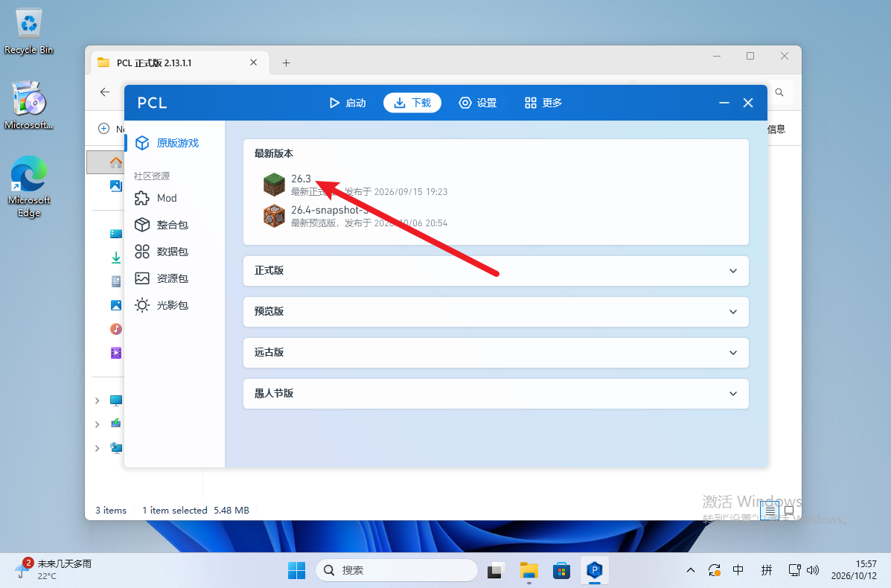
Task: Open 光影包 (shader packs) in sidebar
Action: pos(174,306)
